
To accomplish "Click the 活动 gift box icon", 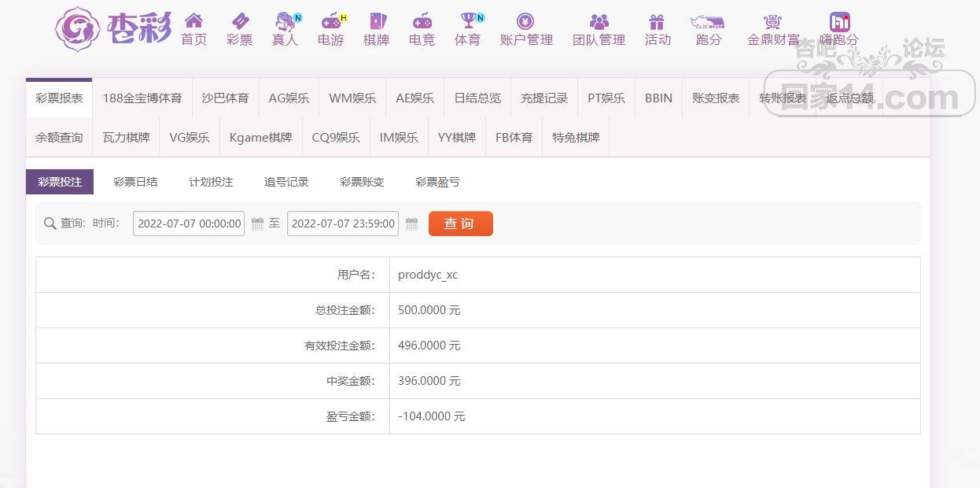I will 658,21.
